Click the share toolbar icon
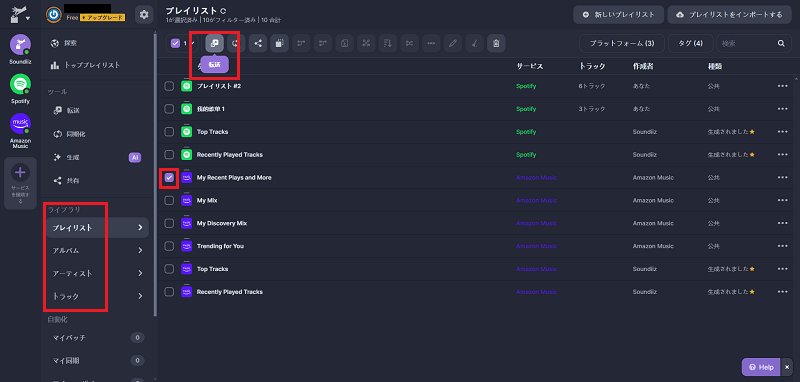The width and height of the screenshot is (800, 382). [x=258, y=43]
